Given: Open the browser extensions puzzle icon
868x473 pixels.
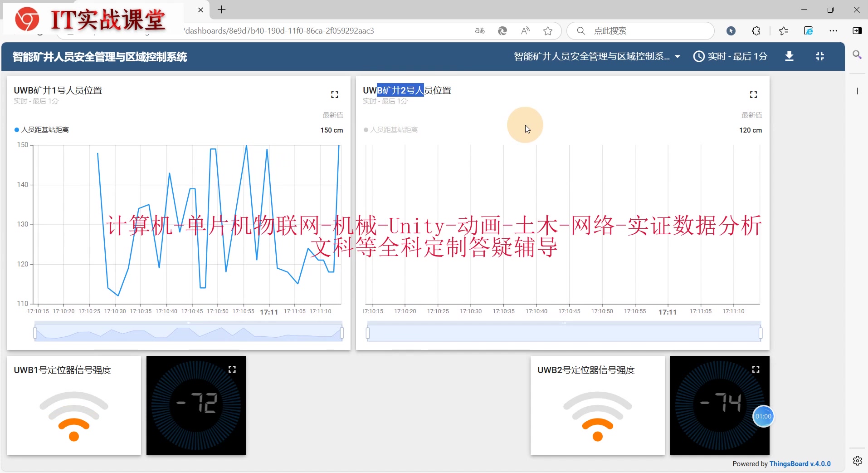Looking at the screenshot, I should pos(756,31).
